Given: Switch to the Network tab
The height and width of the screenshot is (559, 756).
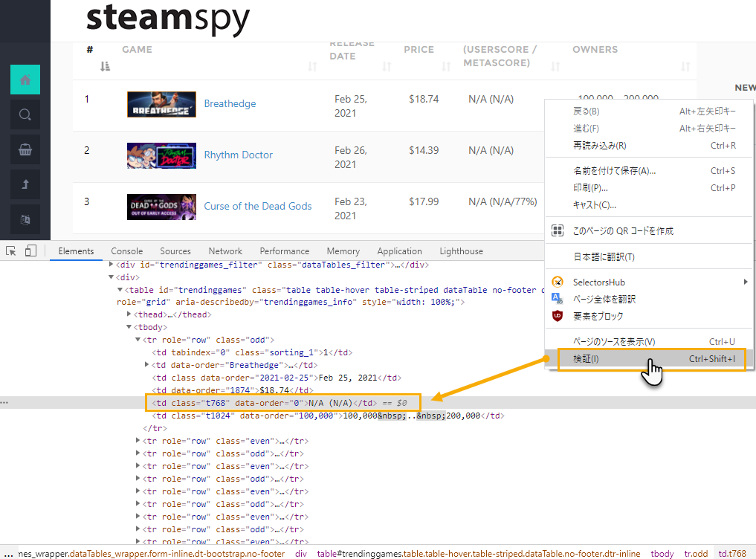Looking at the screenshot, I should pyautogui.click(x=225, y=251).
